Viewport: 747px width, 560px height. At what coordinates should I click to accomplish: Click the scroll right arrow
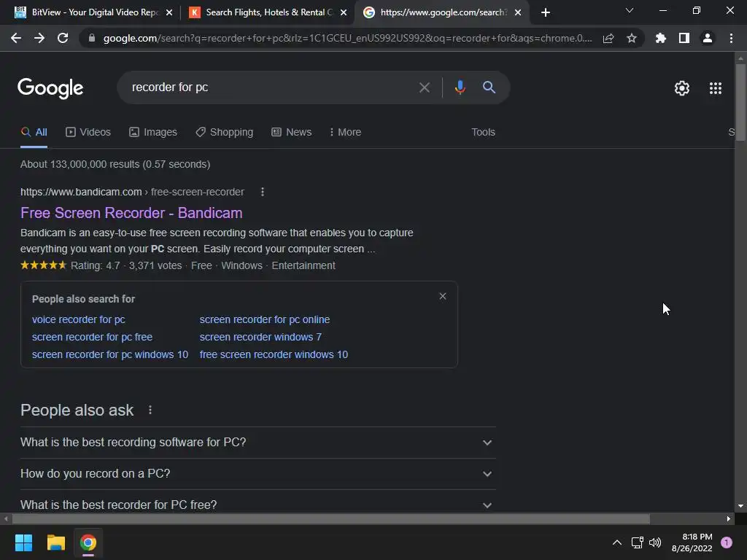click(729, 518)
